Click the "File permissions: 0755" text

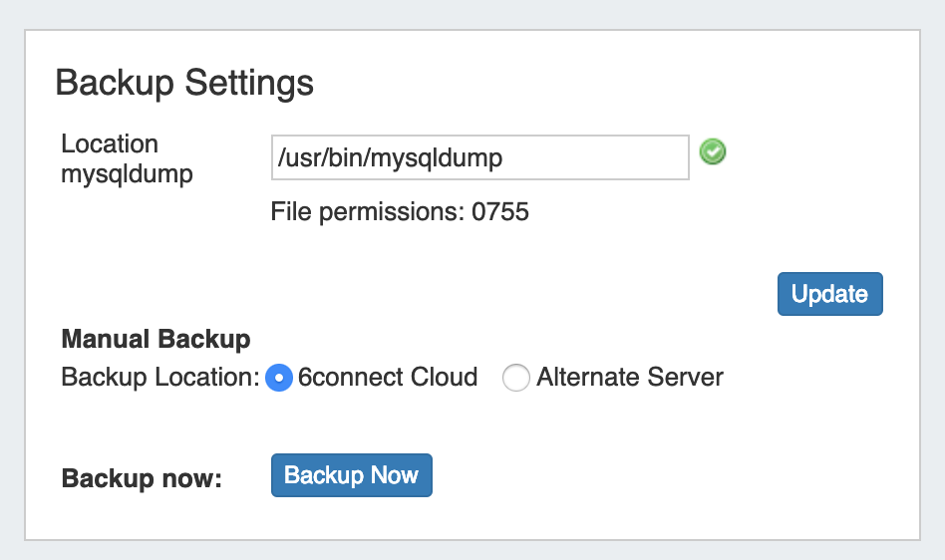tap(400, 211)
